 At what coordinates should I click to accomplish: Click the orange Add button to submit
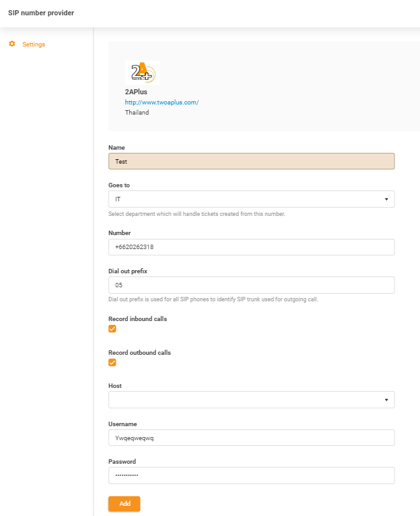pos(123,503)
